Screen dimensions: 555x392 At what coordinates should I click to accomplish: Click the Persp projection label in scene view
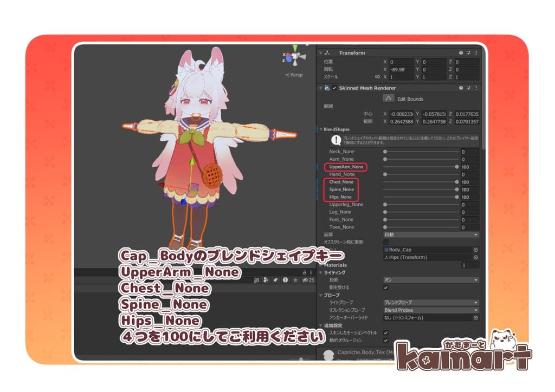click(294, 75)
